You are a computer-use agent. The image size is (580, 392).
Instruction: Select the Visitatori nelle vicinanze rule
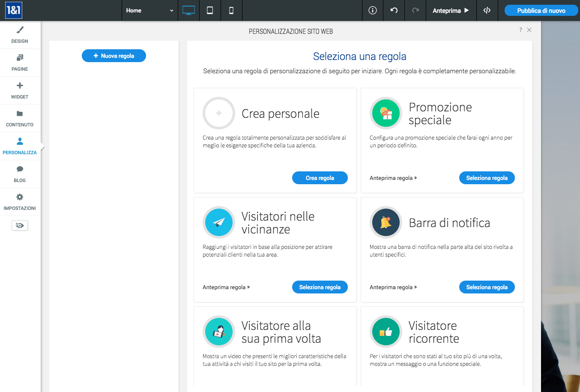tap(320, 287)
